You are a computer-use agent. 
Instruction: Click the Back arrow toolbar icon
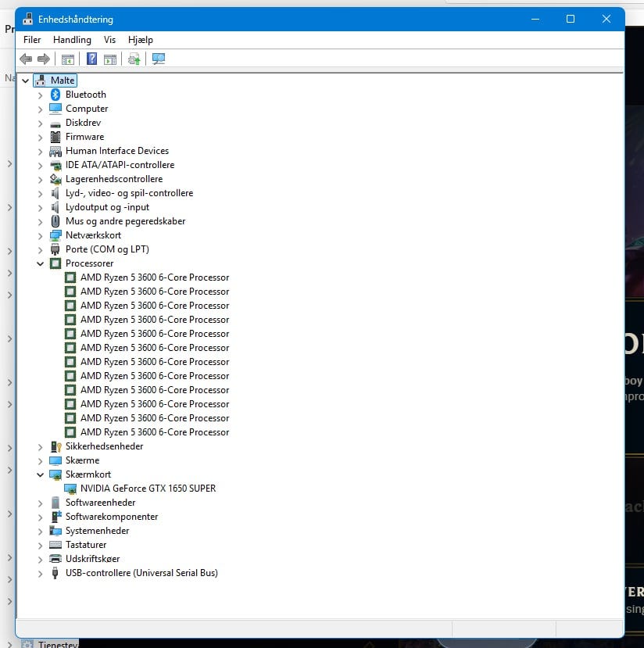(26, 59)
